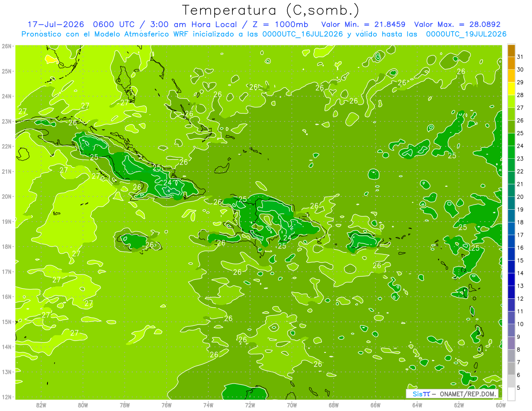
Task: Click the 15N latitude label
Action: 7,321
